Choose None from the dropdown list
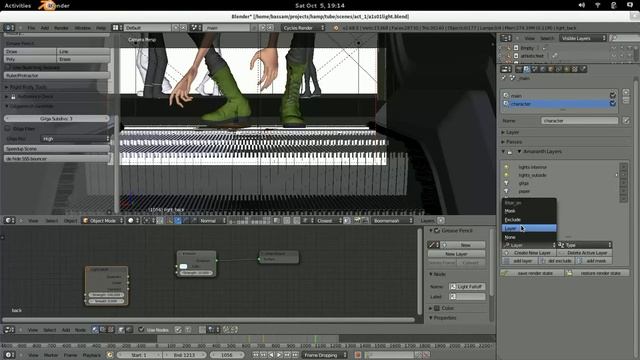This screenshot has width=640, height=360. [x=529, y=237]
